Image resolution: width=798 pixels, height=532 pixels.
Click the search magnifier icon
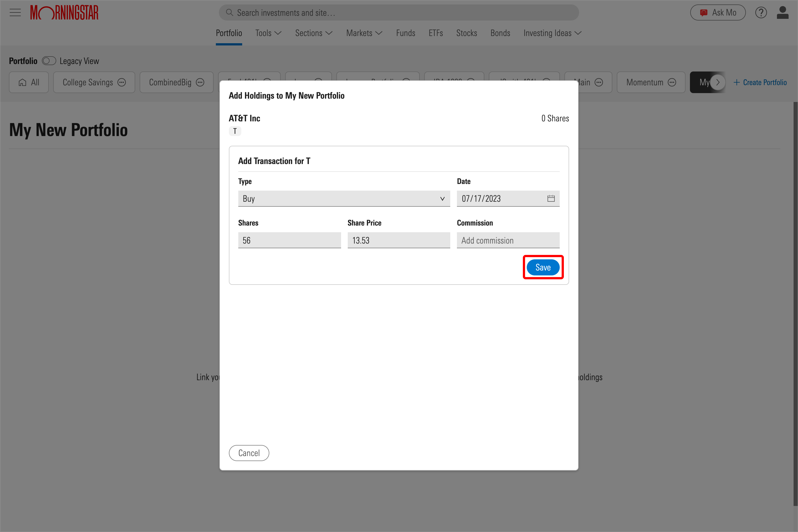point(229,12)
